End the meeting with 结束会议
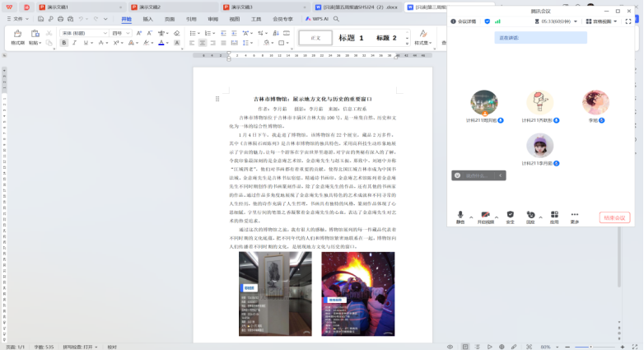The image size is (644, 350). click(x=614, y=218)
